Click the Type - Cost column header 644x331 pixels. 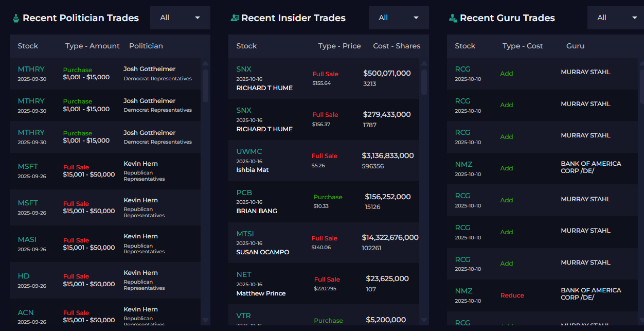point(523,46)
